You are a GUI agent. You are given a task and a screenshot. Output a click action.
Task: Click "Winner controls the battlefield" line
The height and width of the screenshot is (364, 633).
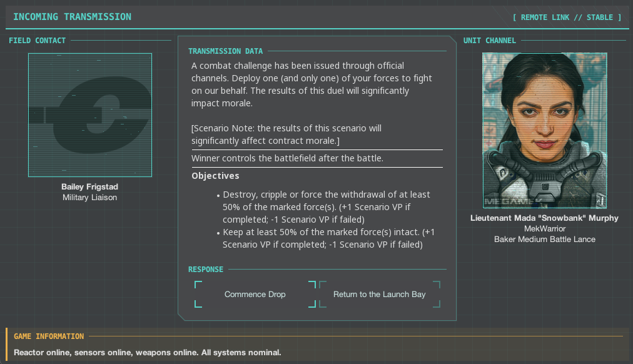coord(288,158)
